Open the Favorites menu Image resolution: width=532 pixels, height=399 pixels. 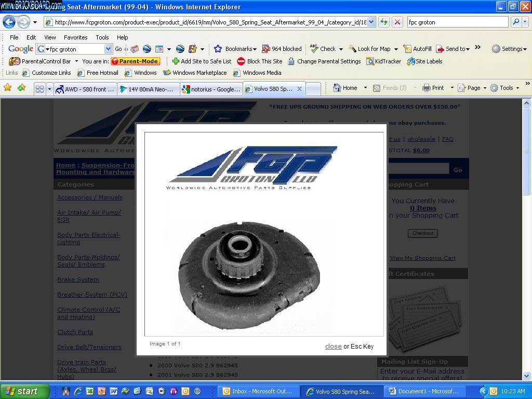pos(75,37)
